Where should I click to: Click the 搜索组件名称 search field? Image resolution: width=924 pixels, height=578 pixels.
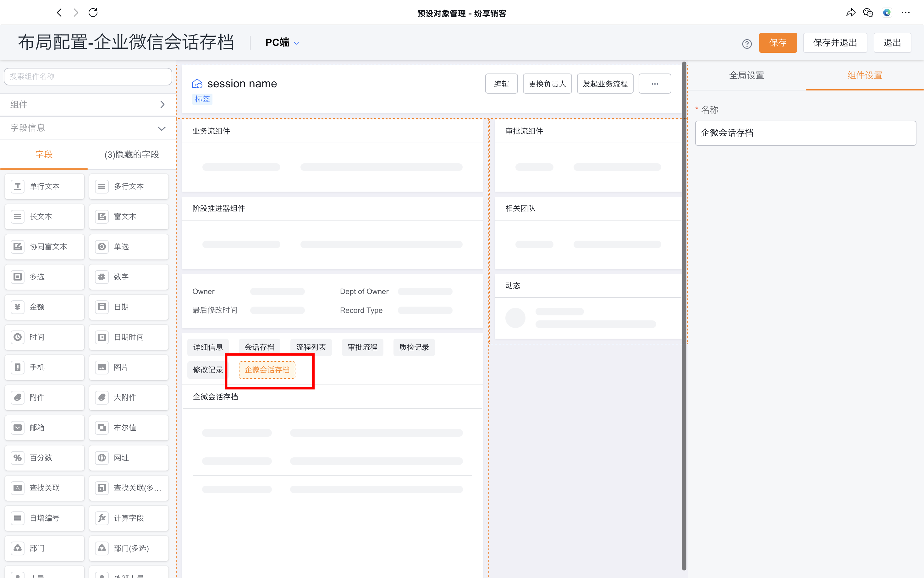pyautogui.click(x=88, y=76)
